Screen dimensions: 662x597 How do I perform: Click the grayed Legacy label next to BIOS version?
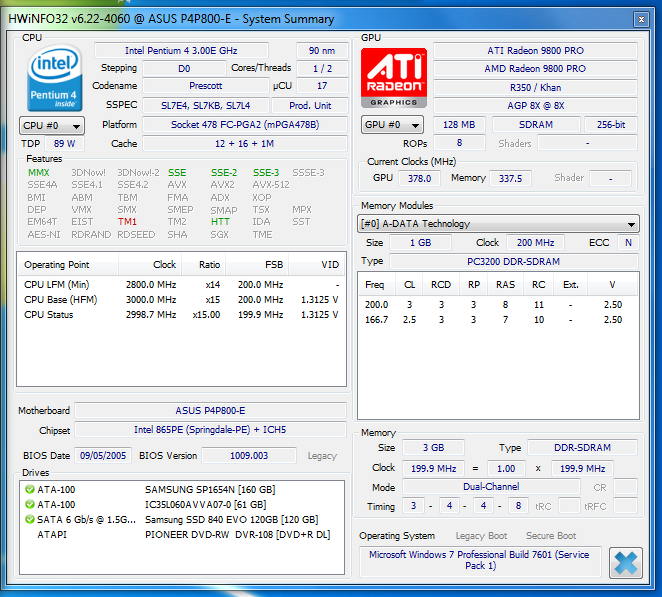click(x=322, y=456)
